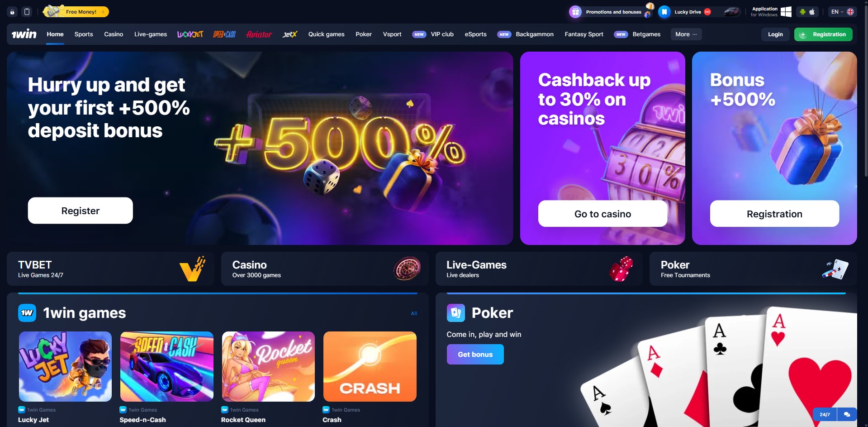The width and height of the screenshot is (868, 427).
Task: Switch to the Sports tab
Action: (84, 34)
